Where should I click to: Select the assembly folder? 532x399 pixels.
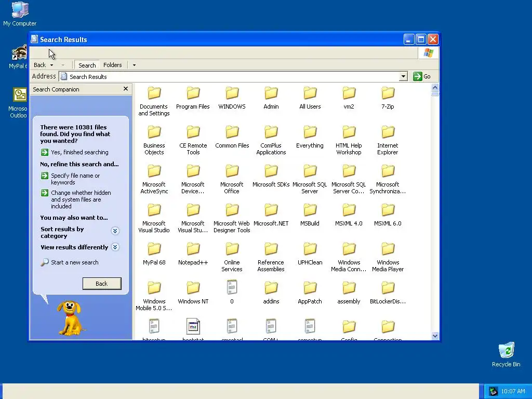coord(349,293)
